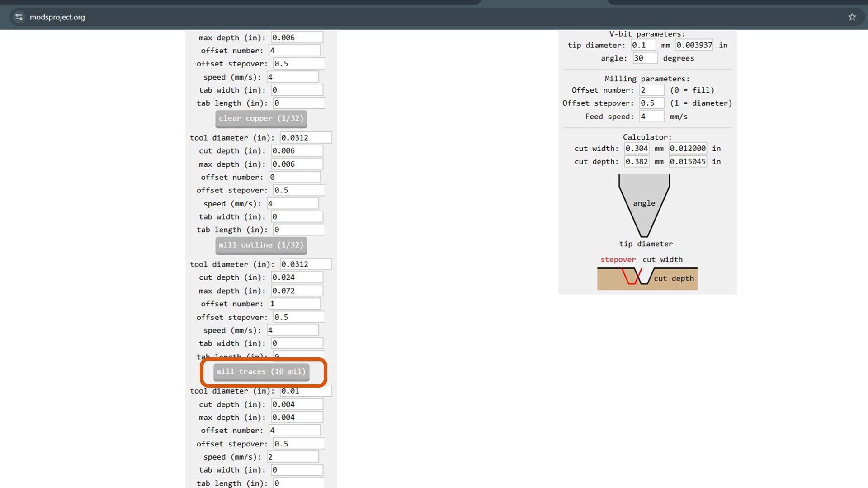Viewport: 868px width, 488px height.
Task: Edit mill outline speed (mm/s) field
Action: tap(292, 330)
